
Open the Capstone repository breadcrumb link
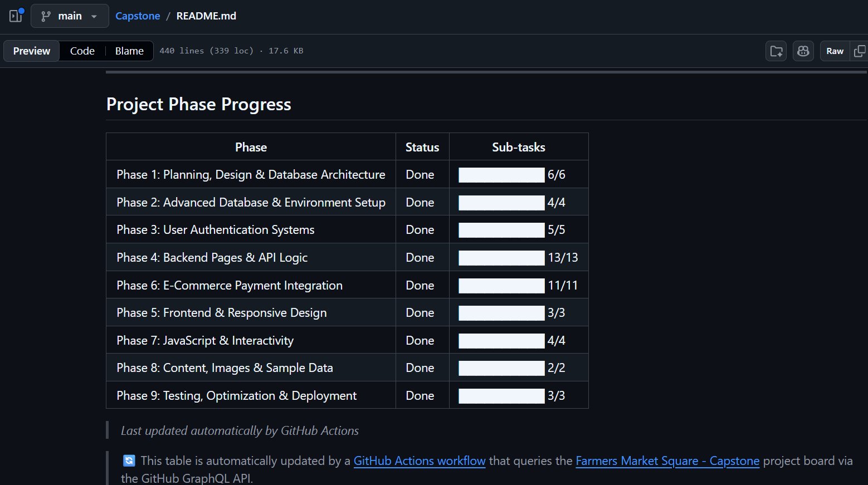(138, 16)
